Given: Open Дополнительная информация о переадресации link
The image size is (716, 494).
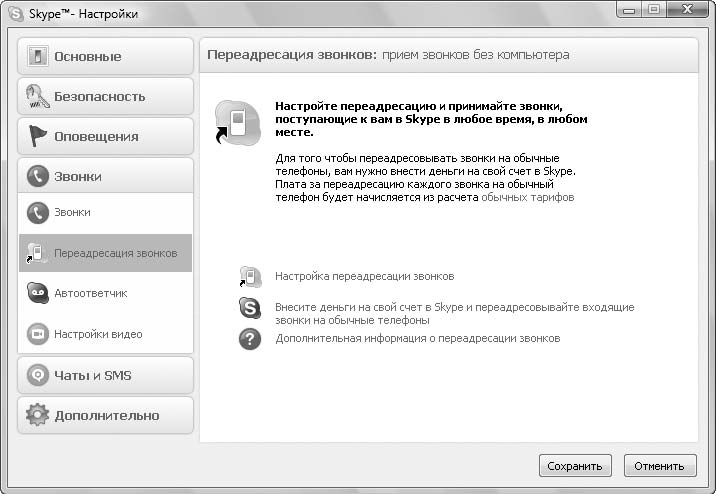Looking at the screenshot, I should (417, 339).
